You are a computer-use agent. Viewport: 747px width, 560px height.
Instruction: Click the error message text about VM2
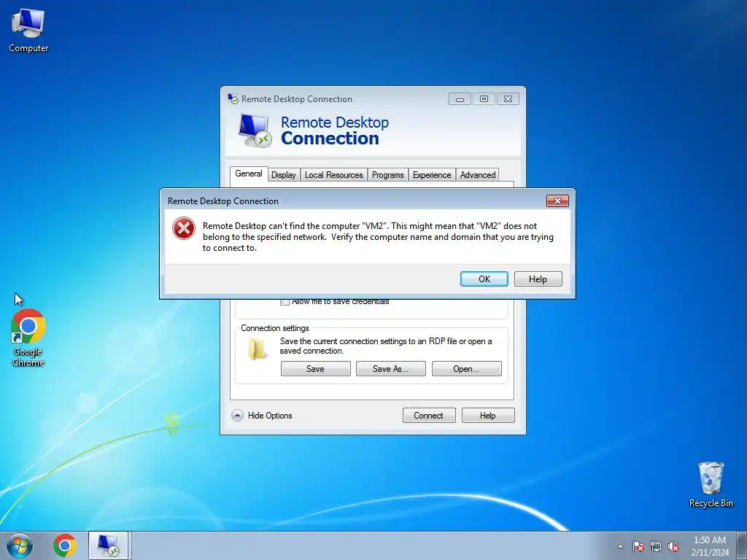click(379, 237)
